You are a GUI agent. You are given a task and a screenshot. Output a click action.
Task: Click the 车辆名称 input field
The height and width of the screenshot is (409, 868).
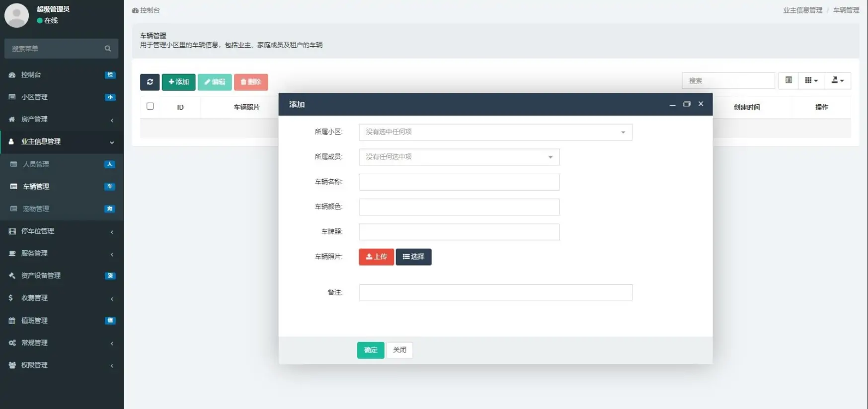coord(459,182)
